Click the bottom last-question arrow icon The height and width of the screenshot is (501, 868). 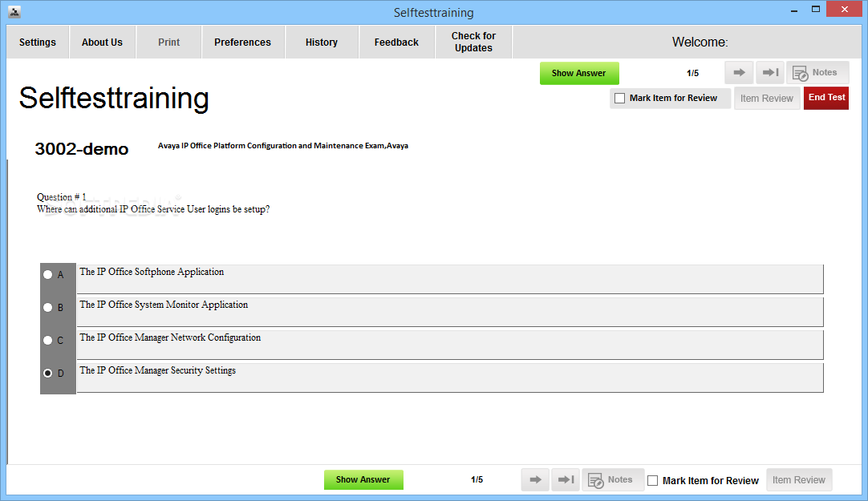566,479
